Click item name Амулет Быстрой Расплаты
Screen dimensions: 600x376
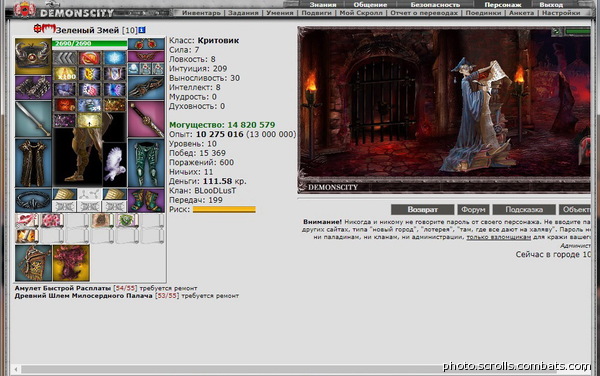63,288
